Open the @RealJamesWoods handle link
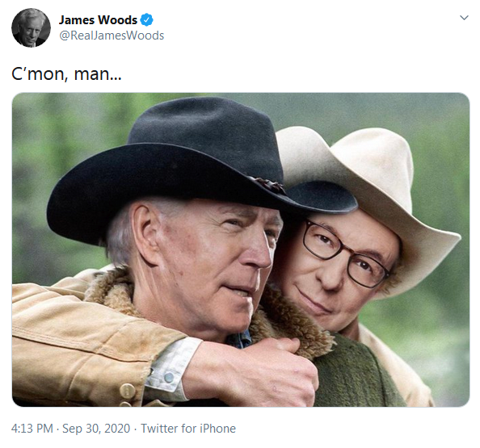Screen dimensions: 480x448 click(x=112, y=36)
